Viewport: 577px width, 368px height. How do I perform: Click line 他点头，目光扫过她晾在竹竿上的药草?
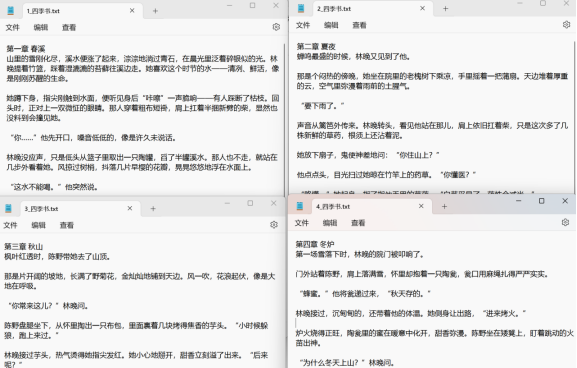[386, 174]
